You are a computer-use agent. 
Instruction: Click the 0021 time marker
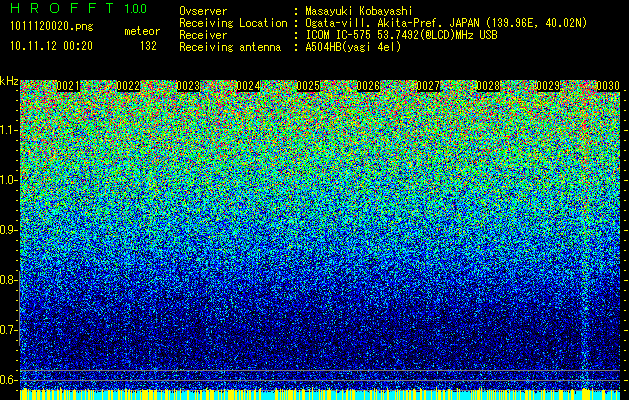coord(68,86)
